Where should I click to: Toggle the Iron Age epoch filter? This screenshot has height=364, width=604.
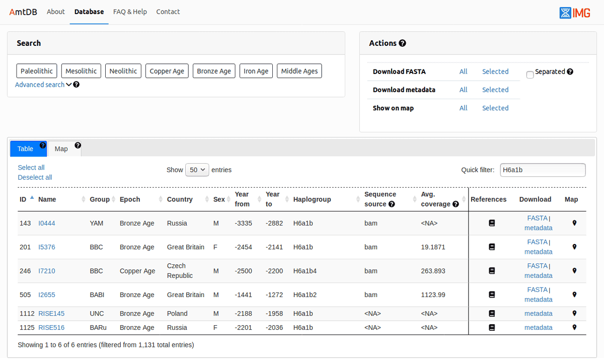click(x=256, y=71)
